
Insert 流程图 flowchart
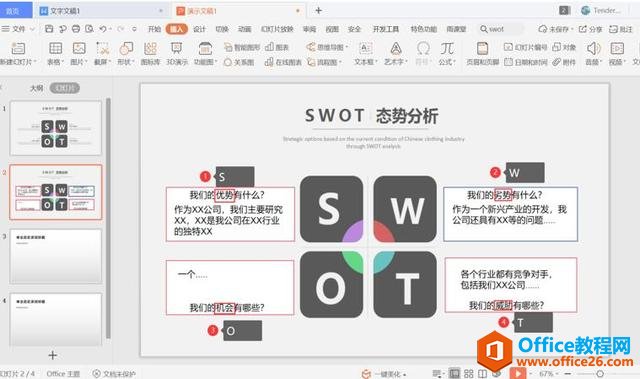point(324,62)
